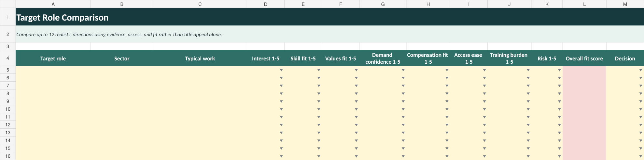This screenshot has height=160, width=644.
Task: Select column D header
Action: point(266,4)
